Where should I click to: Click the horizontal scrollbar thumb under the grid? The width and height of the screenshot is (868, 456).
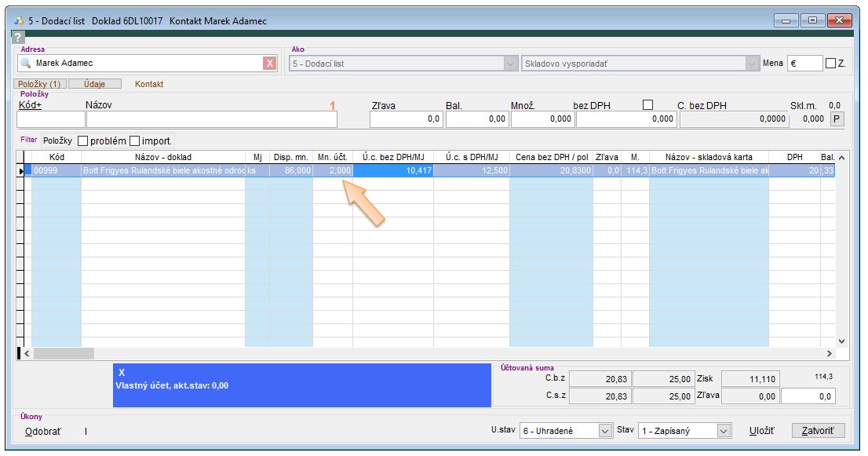(x=63, y=354)
